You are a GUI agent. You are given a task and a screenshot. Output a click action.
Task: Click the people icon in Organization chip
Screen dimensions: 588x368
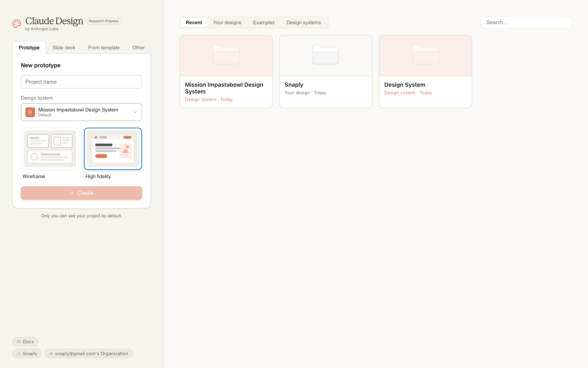click(x=51, y=354)
